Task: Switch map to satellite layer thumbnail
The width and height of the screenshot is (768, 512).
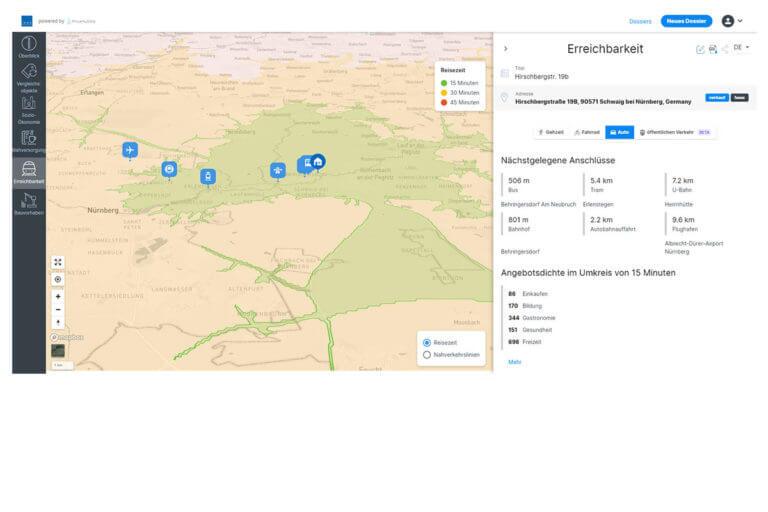Action: tap(58, 350)
